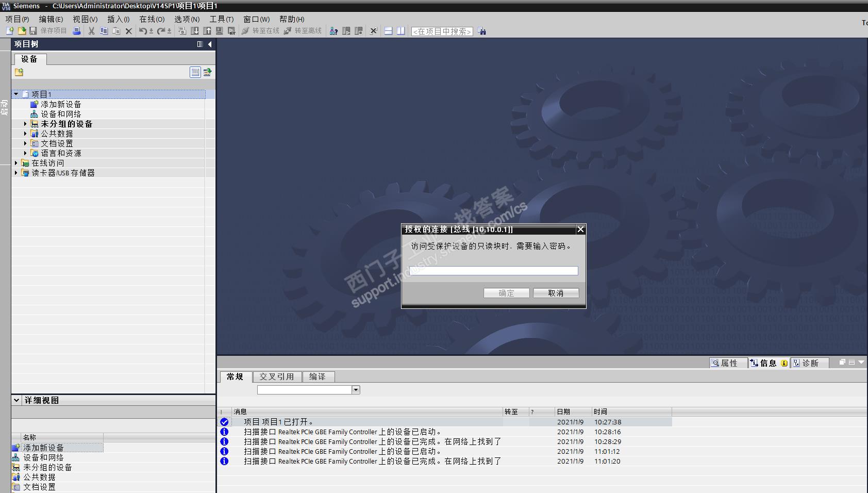Select the 编译 tab
The image size is (868, 493).
pos(318,377)
